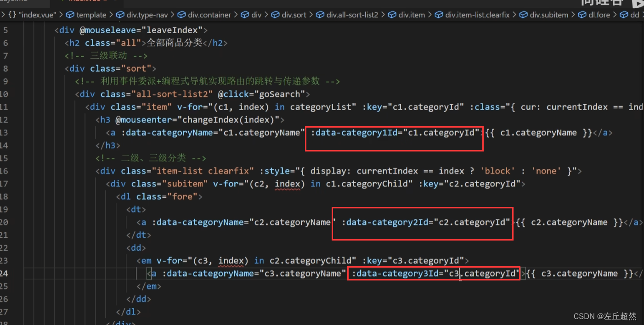Click the closing </dd> tag on line 26
This screenshot has width=644, height=325.
(139, 299)
